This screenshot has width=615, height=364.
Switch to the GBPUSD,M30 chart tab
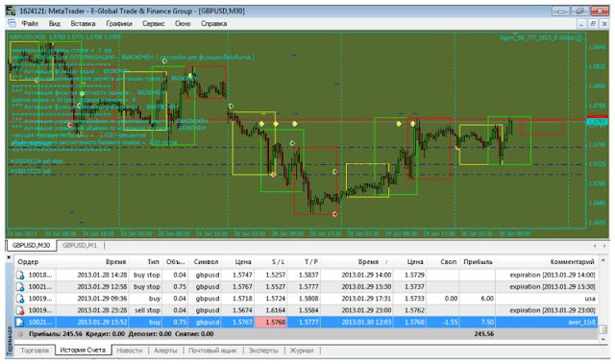click(31, 245)
